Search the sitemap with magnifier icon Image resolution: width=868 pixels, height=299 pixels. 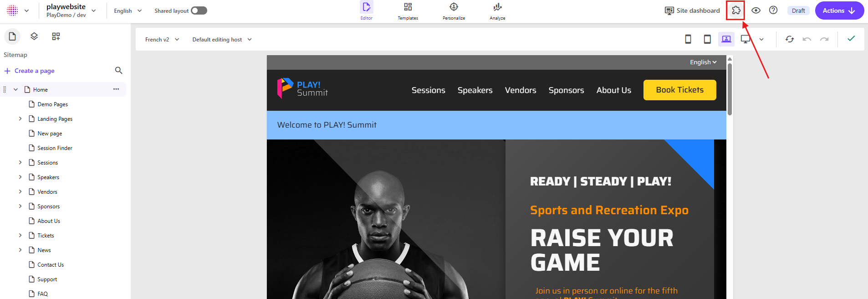tap(119, 70)
